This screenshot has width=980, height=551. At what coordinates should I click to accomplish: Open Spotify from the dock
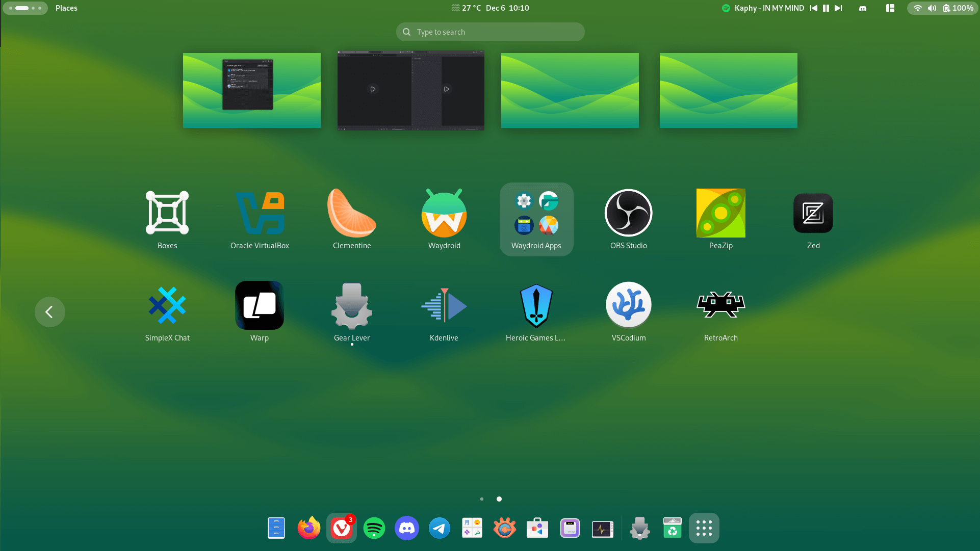[x=374, y=528]
